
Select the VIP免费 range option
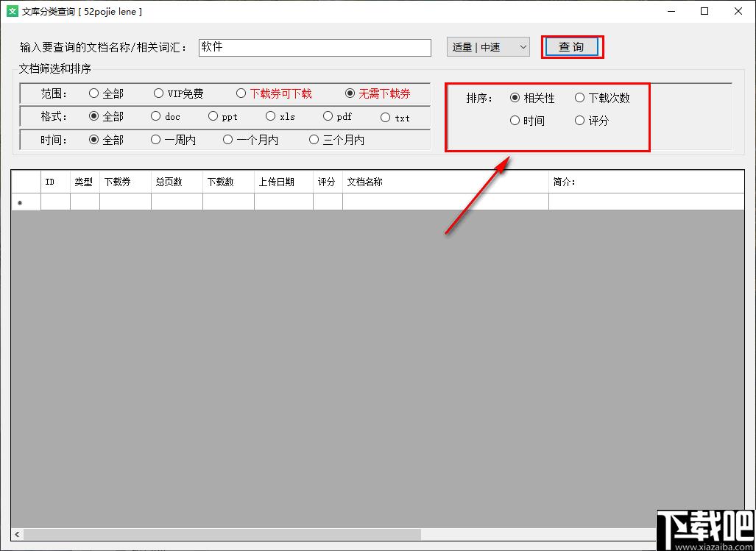click(178, 93)
